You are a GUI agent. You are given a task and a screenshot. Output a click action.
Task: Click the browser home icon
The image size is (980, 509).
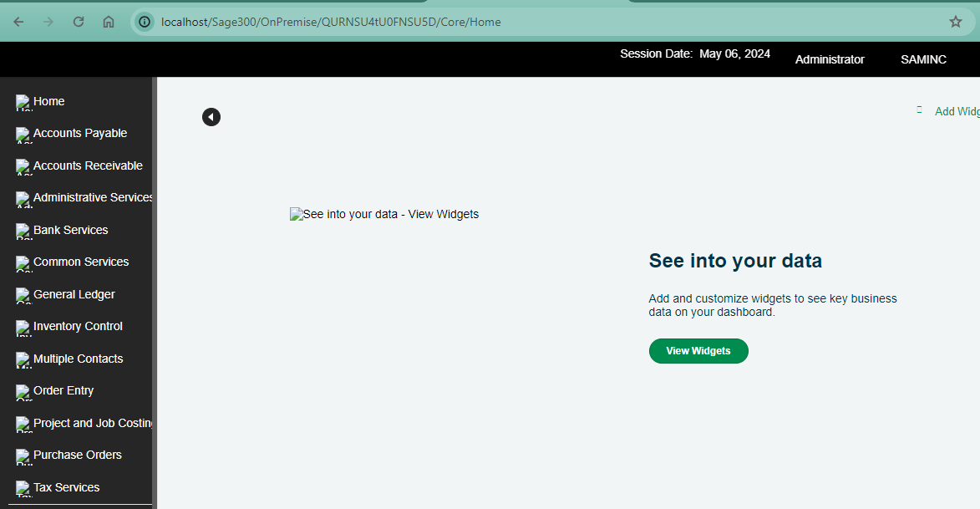pos(109,22)
